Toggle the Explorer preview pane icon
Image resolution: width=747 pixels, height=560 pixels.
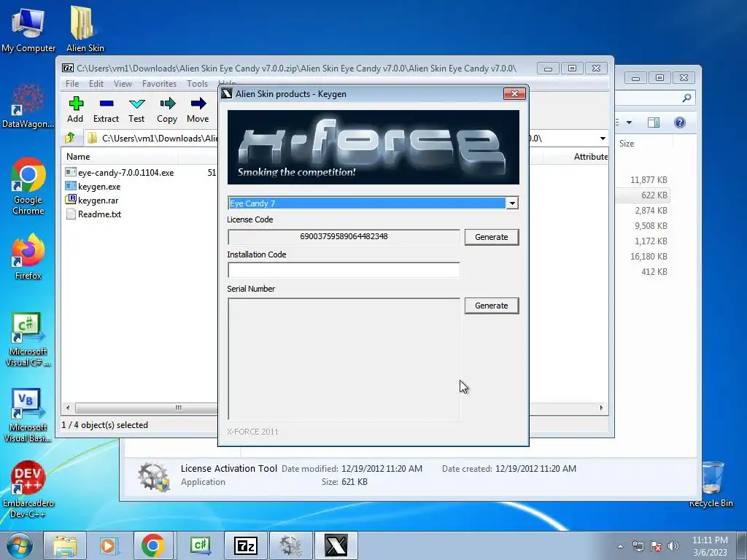point(654,122)
